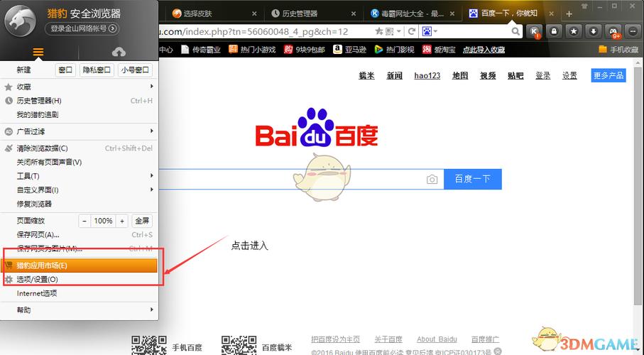644x355 pixels.
Task: Open the 热门影视 bookmark
Action: pos(394,50)
